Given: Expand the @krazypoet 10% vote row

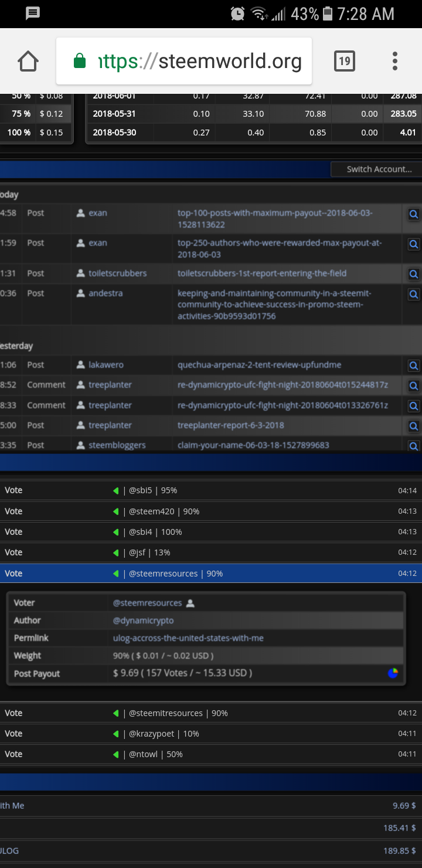Looking at the screenshot, I should click(211, 734).
